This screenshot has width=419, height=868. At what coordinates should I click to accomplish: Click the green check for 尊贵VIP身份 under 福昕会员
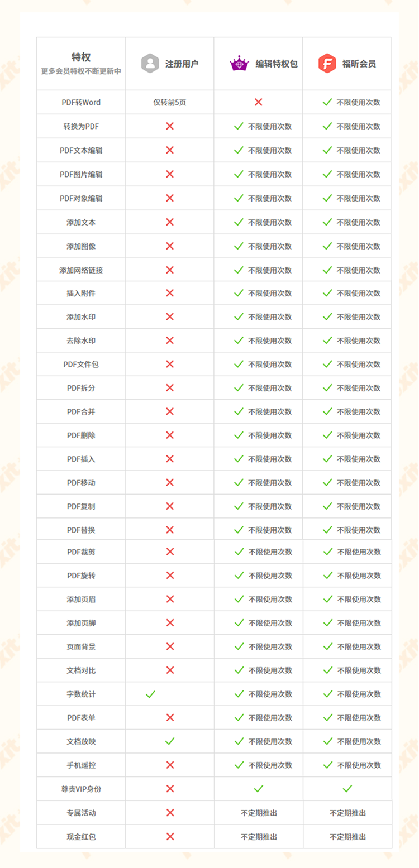[x=347, y=789]
